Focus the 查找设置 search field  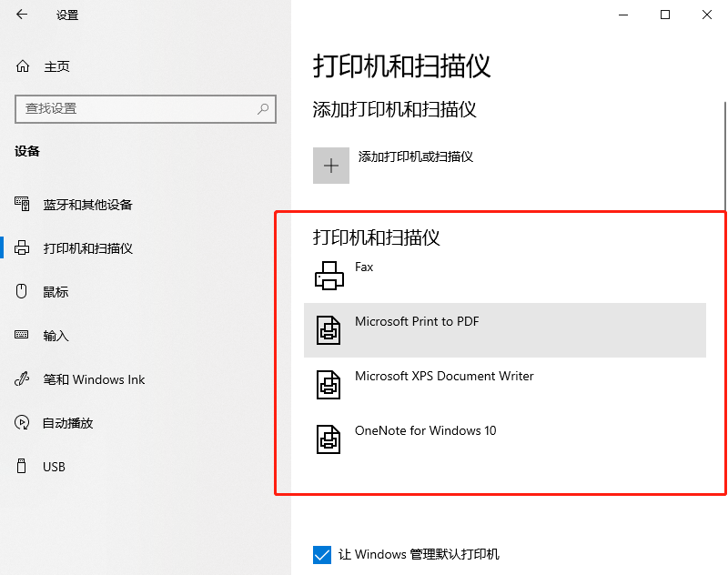point(146,109)
